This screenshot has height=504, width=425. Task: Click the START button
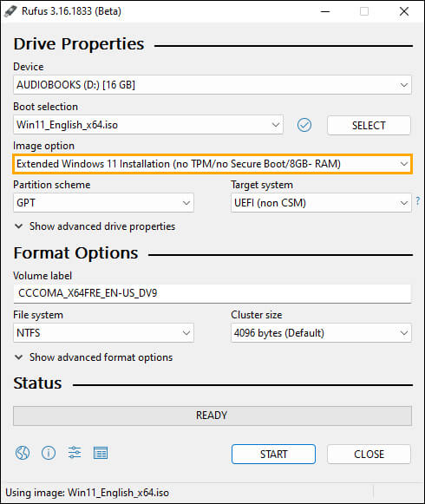[273, 454]
